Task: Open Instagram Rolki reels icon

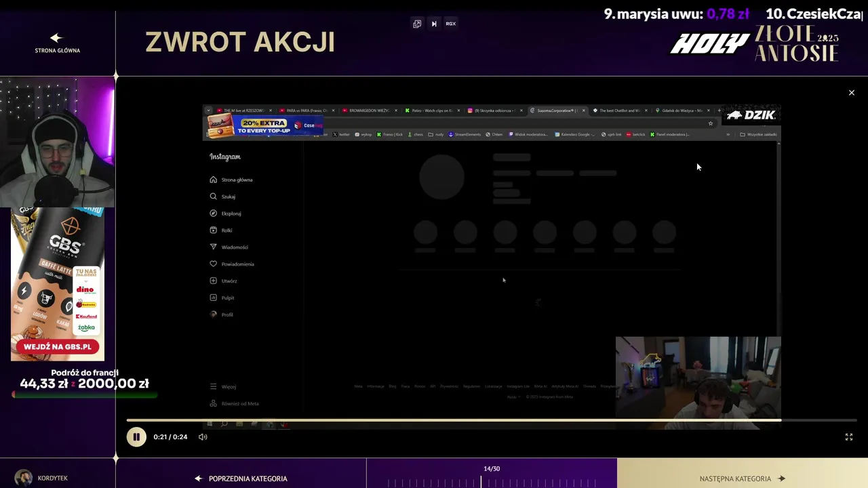Action: 214,230
